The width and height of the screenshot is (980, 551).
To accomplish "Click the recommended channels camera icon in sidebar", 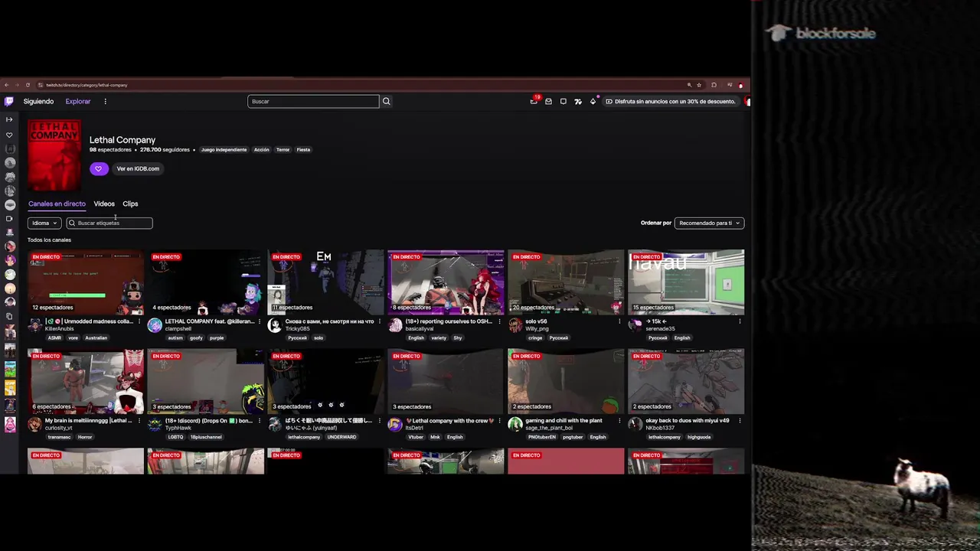I will pyautogui.click(x=9, y=219).
